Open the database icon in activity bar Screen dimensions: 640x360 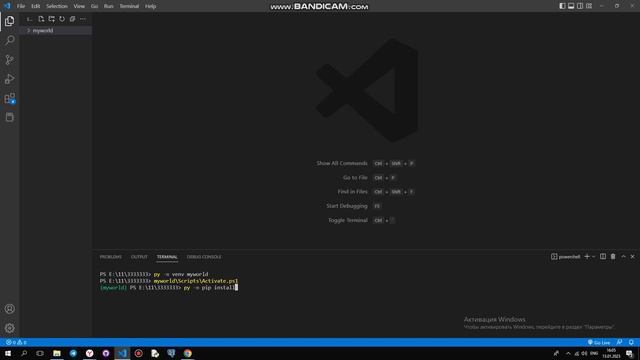(x=9, y=118)
